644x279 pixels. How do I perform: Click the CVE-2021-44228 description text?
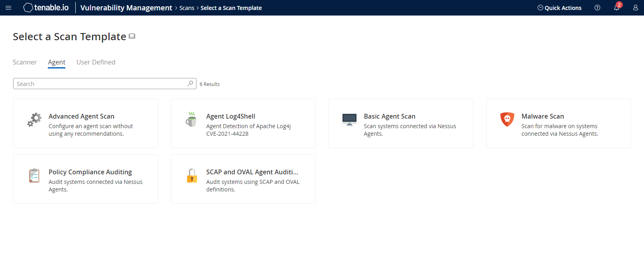click(227, 134)
